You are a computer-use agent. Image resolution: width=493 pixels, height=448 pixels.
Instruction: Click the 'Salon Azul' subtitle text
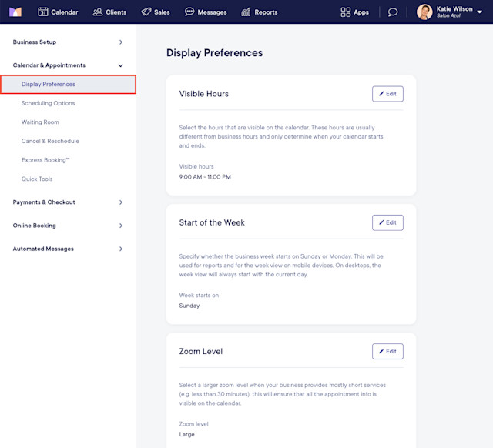tap(448, 15)
